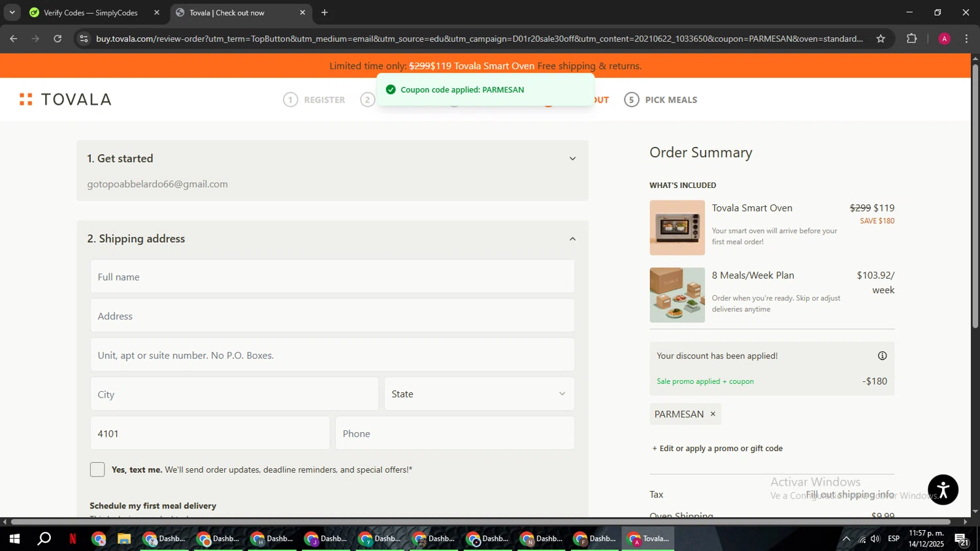The height and width of the screenshot is (551, 980).
Task: Click the '-$180' discount amount
Action: [x=875, y=381]
